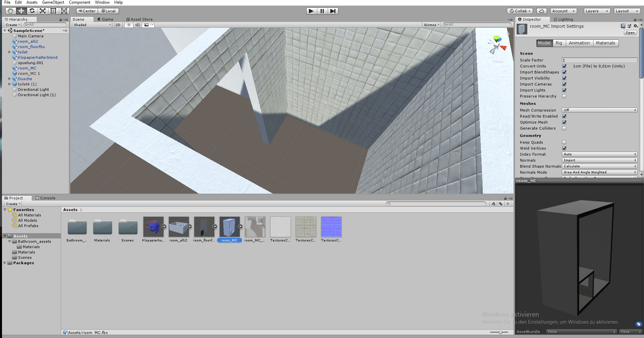Open the Inspector preset icon
The height and width of the screenshot is (338, 644).
pyautogui.click(x=629, y=26)
